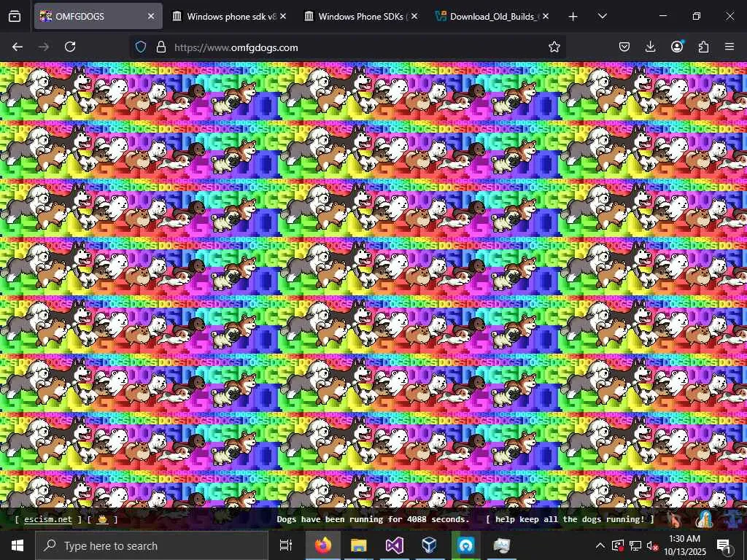The width and height of the screenshot is (747, 560).
Task: Open Firefox View in tab strip
Action: pos(15,16)
